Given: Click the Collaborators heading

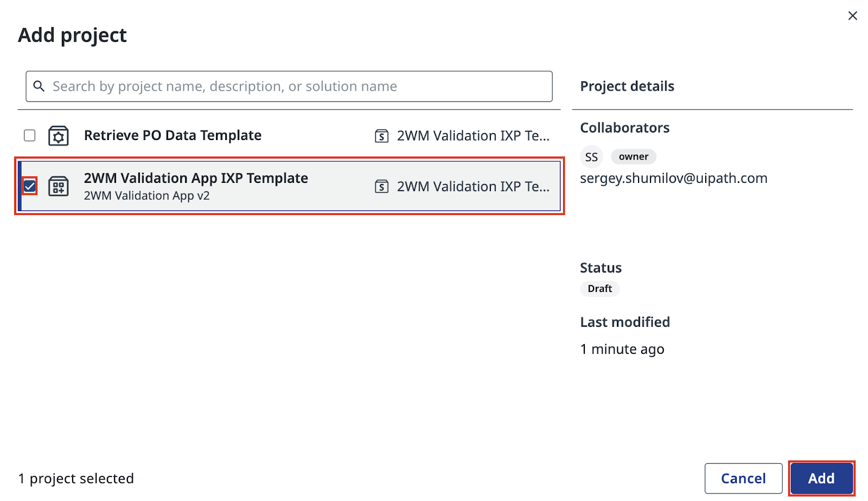Looking at the screenshot, I should pos(625,128).
